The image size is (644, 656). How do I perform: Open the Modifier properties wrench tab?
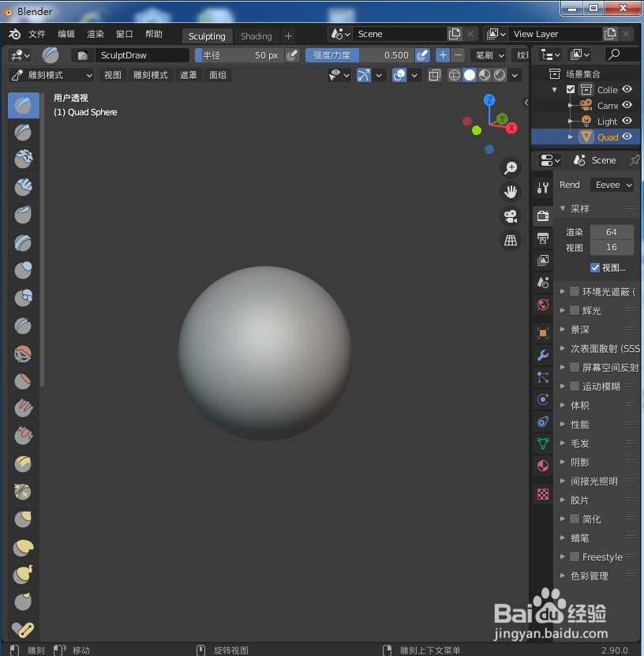coord(542,355)
